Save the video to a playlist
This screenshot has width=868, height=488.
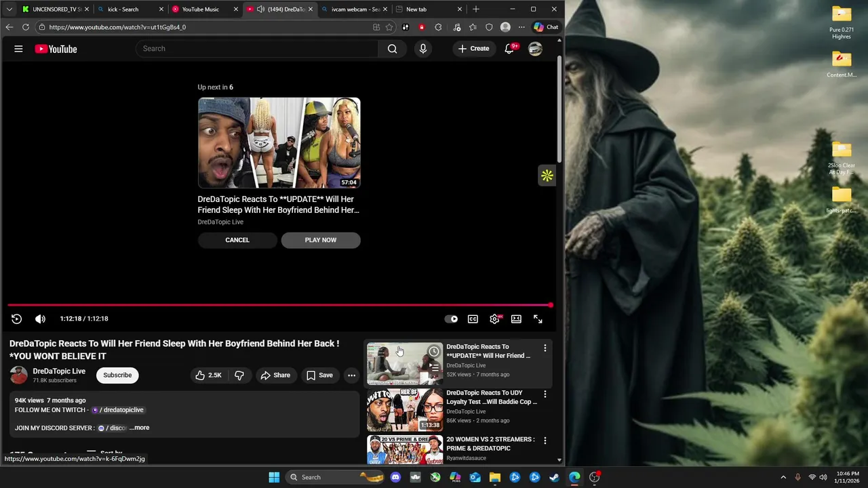pyautogui.click(x=319, y=375)
